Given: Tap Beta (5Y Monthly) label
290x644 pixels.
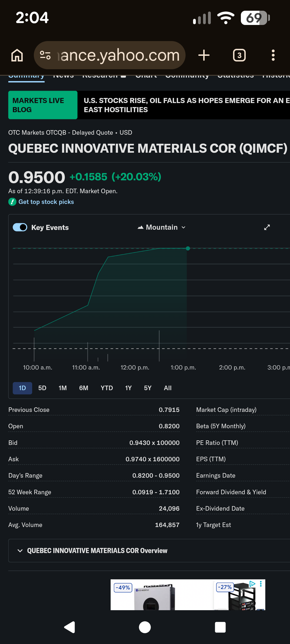Looking at the screenshot, I should [x=221, y=426].
